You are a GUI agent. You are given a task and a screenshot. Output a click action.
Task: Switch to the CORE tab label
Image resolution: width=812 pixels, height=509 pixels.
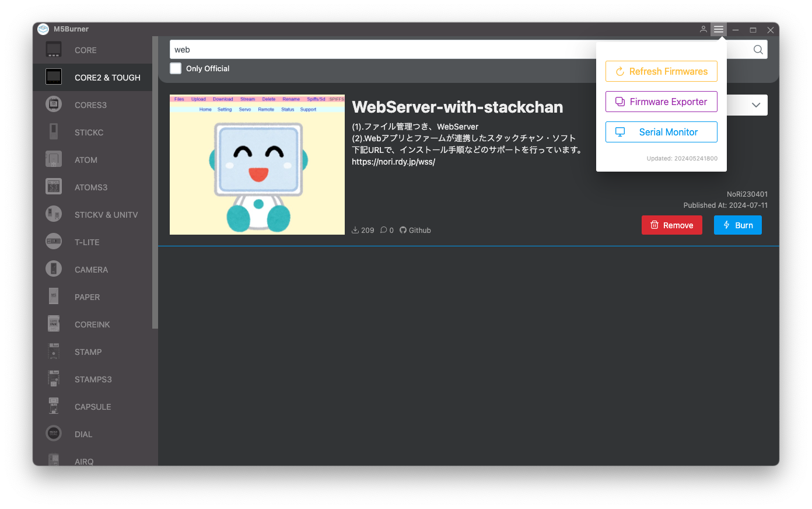coord(86,50)
